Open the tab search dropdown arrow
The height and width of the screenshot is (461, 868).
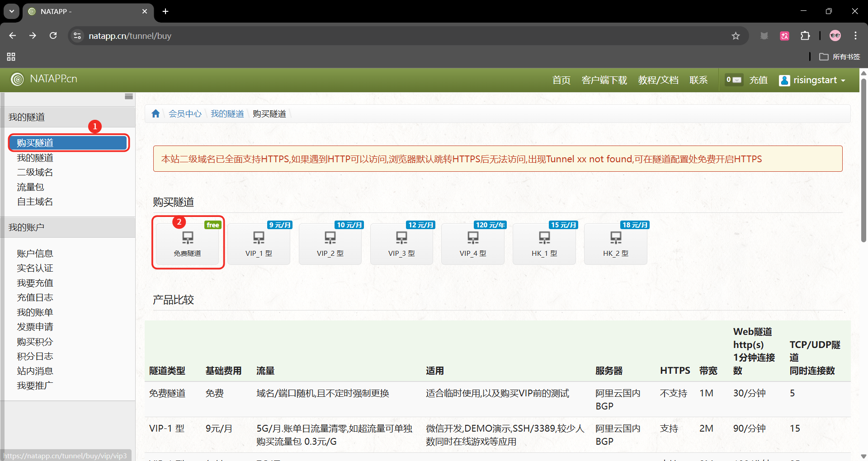(12, 11)
